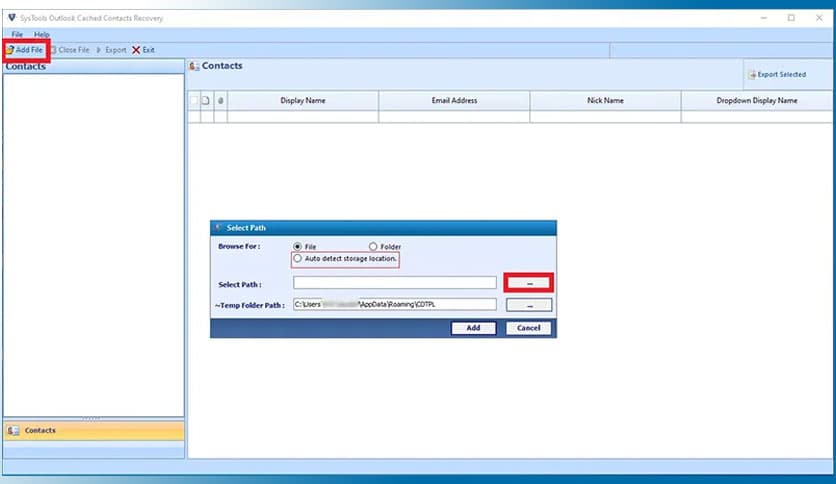836x484 pixels.
Task: Minimize the application window
Action: point(763,18)
